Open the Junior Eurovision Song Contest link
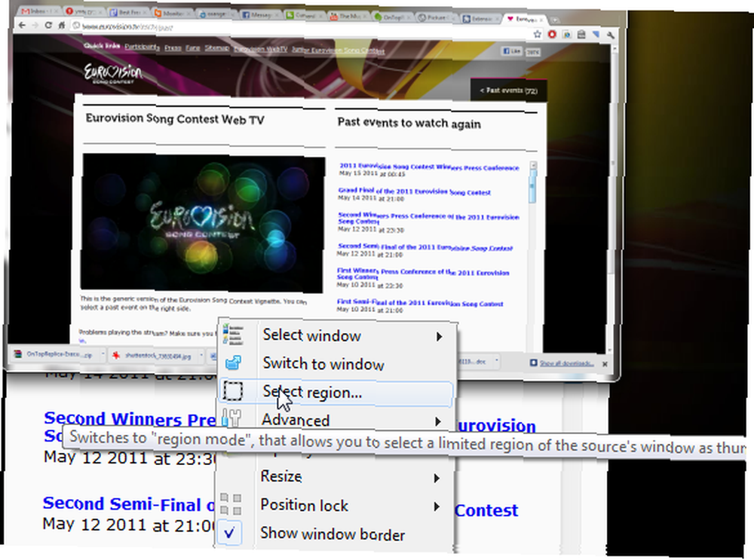This screenshot has width=754, height=560. click(338, 50)
